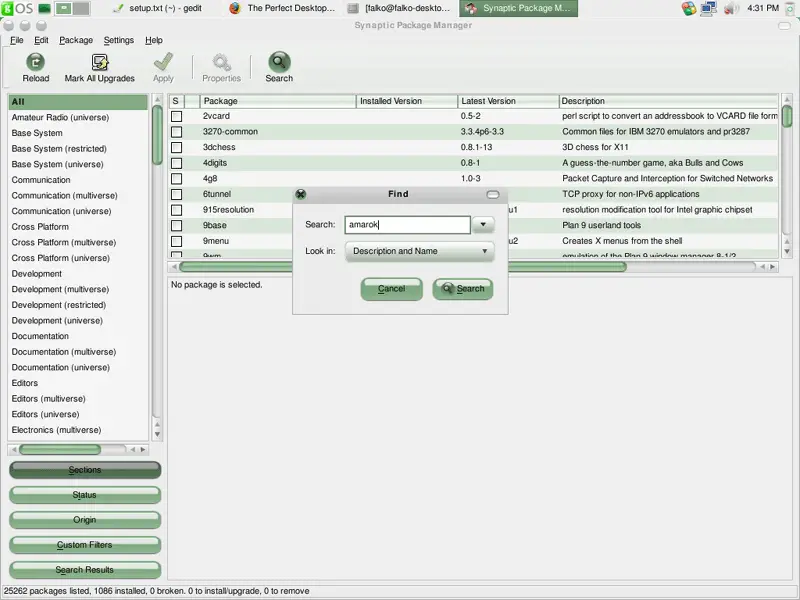Click the package list horizontal scrollbar
The width and height of the screenshot is (800, 600).
(x=473, y=267)
